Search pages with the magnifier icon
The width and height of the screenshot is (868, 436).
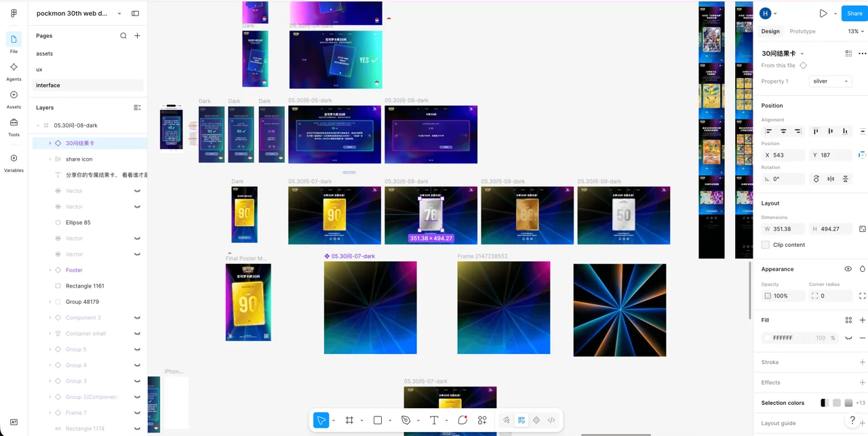[123, 36]
